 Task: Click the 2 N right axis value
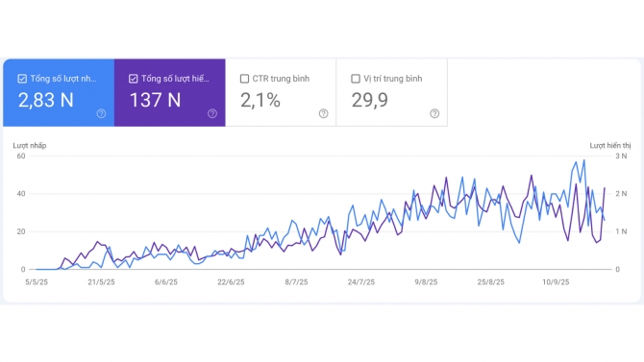click(x=621, y=194)
